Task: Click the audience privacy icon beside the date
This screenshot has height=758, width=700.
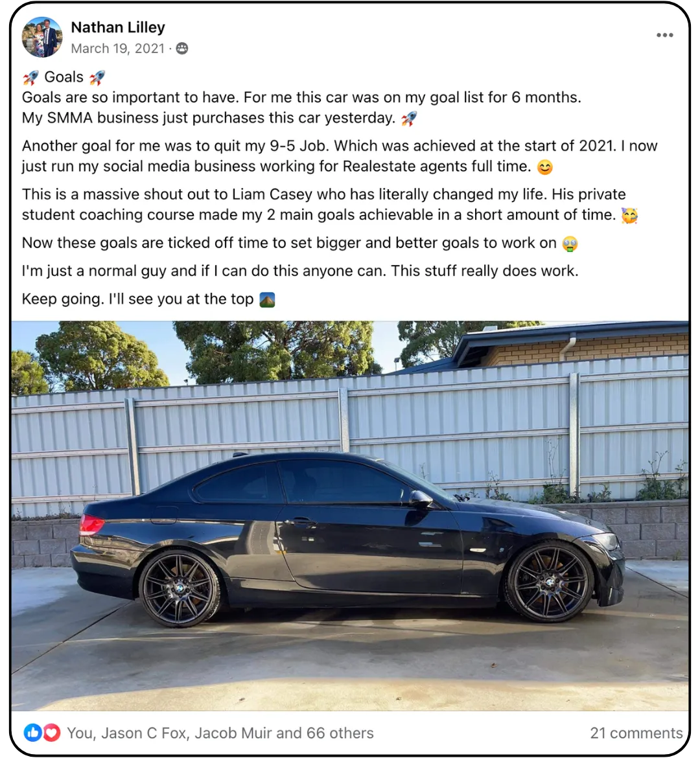Action: (182, 49)
